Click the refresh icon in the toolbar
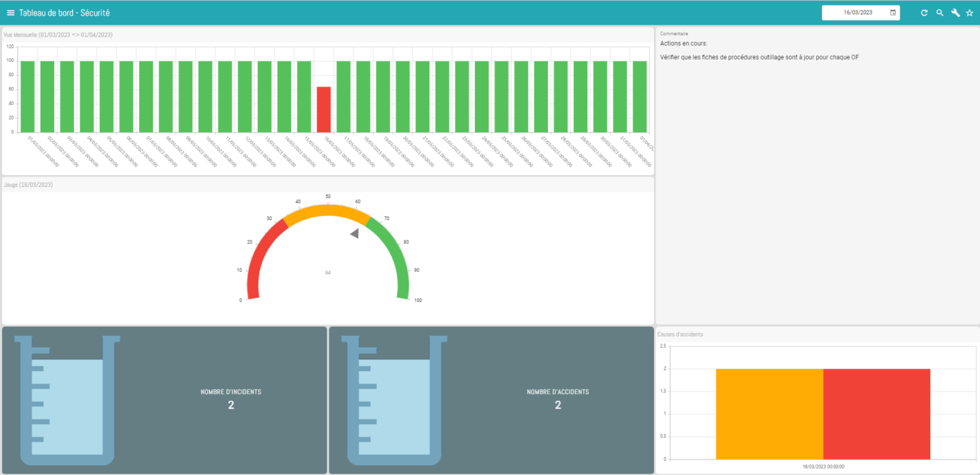This screenshot has width=980, height=475. (924, 12)
